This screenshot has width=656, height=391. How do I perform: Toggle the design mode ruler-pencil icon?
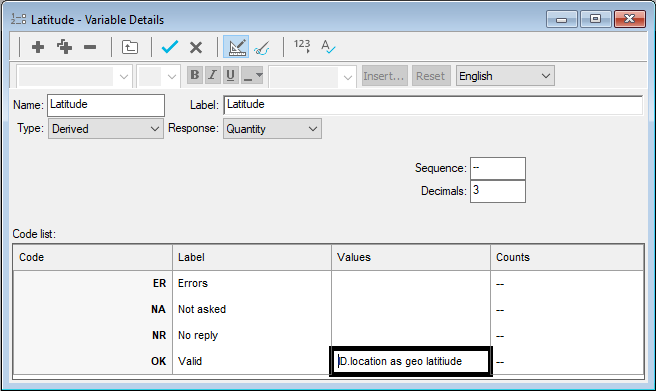pos(236,47)
